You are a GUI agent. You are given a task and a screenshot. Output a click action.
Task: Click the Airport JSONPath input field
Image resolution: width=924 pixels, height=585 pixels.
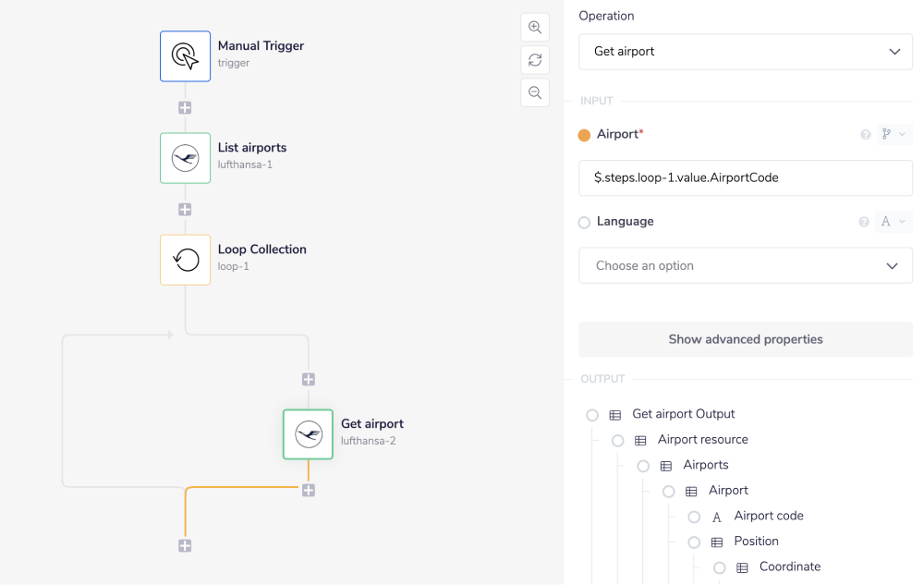coord(746,178)
